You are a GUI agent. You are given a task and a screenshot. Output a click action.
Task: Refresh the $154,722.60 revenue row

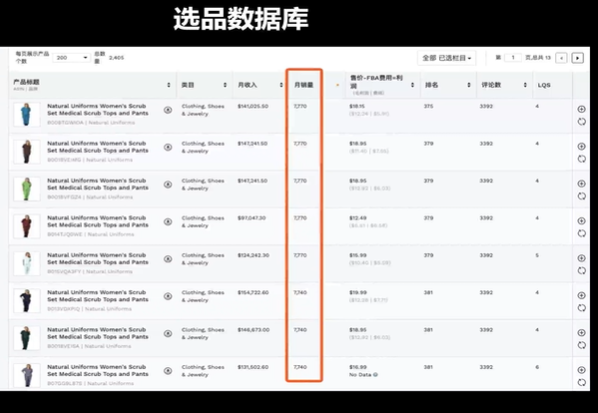[x=581, y=308]
